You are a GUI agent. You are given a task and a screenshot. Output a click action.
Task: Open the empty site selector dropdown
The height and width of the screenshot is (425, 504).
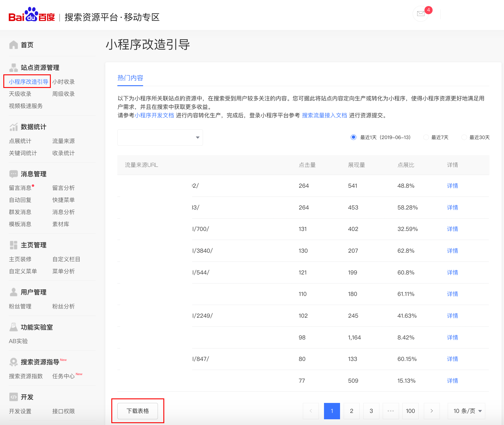[x=160, y=138]
